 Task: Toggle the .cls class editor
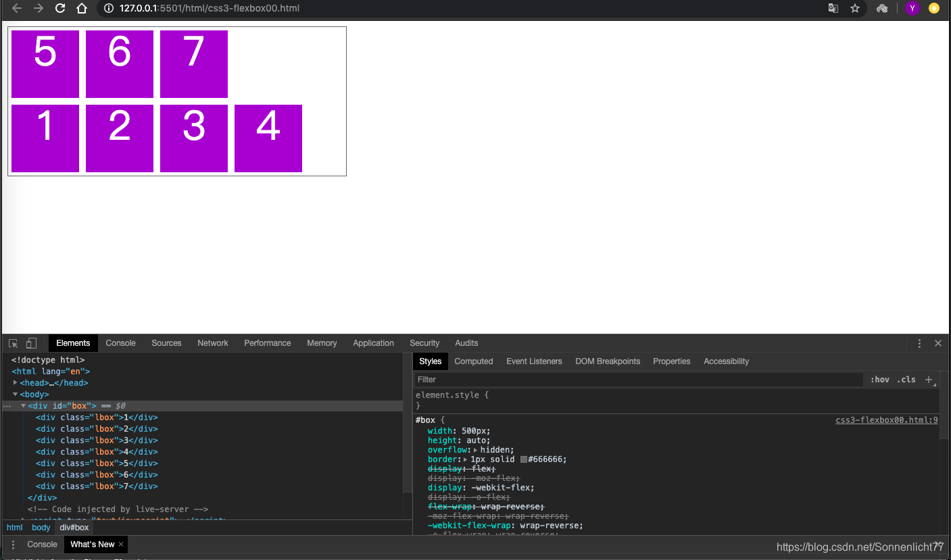tap(906, 380)
